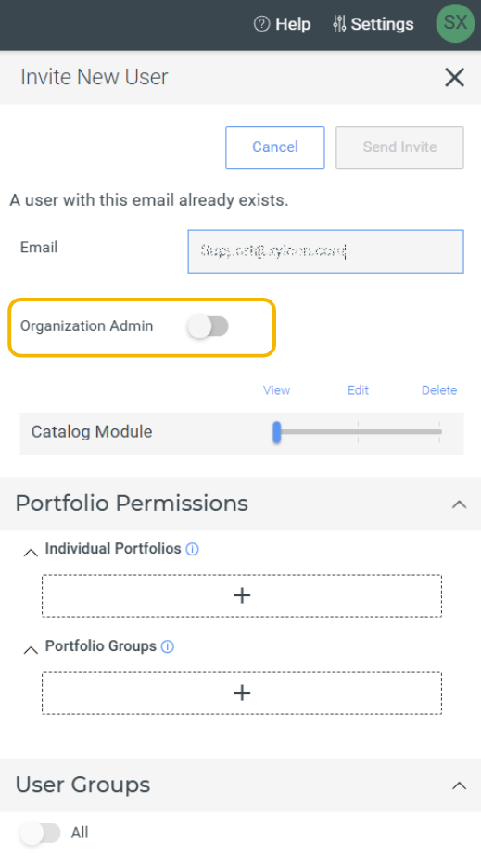Toggle the All user groups switch

[x=40, y=833]
